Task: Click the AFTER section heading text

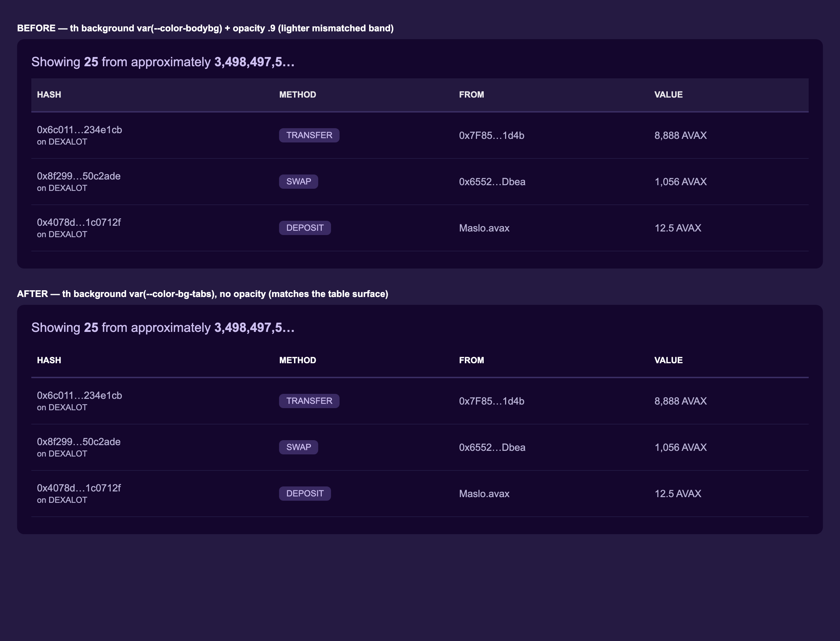Action: (x=203, y=294)
